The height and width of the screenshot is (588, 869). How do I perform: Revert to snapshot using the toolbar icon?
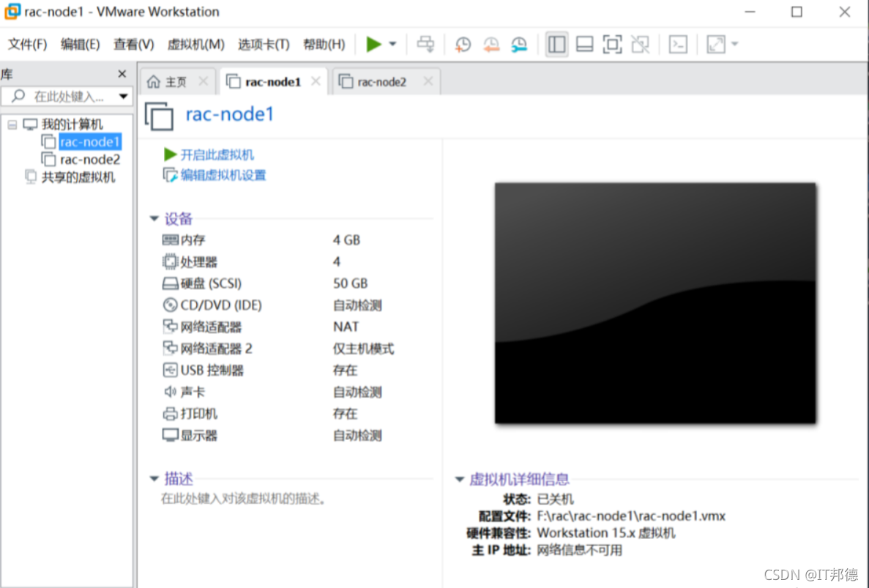(491, 45)
